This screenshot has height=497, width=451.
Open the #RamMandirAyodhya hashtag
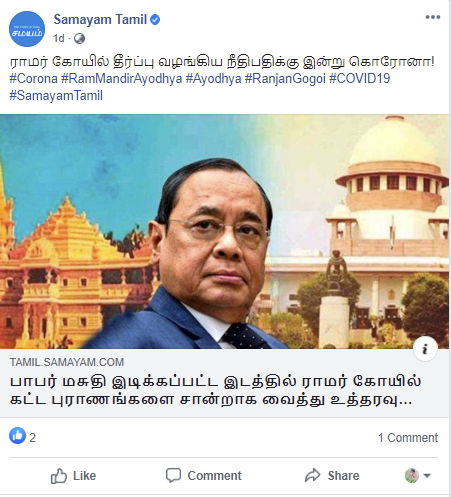(x=122, y=79)
